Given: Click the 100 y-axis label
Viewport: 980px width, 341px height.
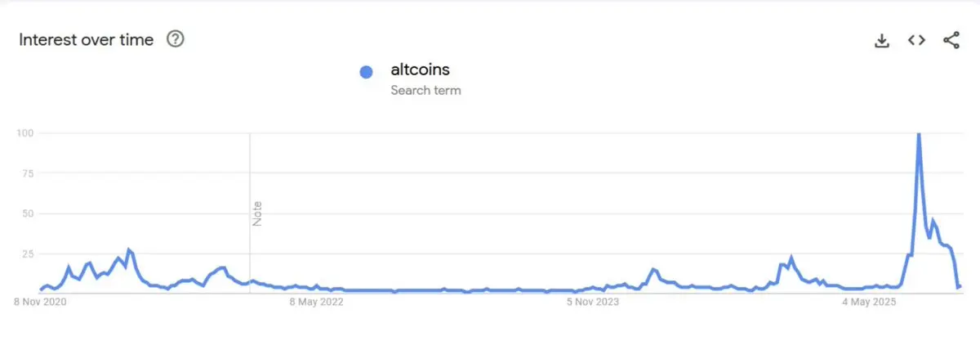Looking at the screenshot, I should (24, 132).
